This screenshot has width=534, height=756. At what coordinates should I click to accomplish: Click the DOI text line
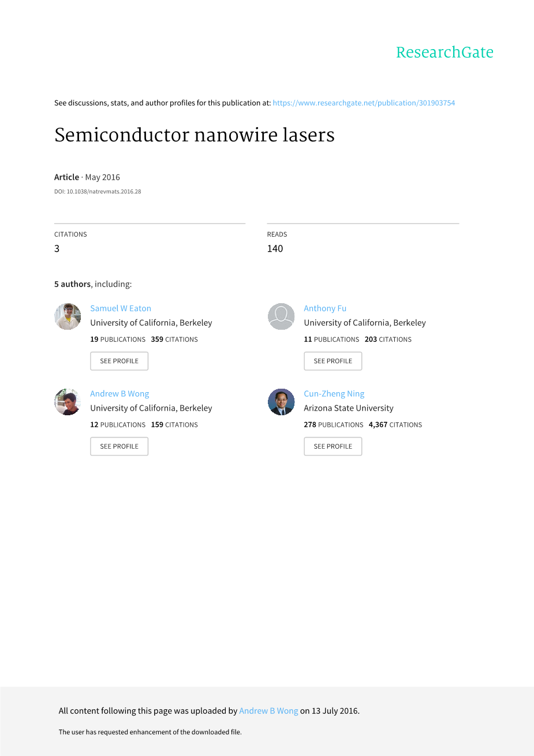[98, 192]
